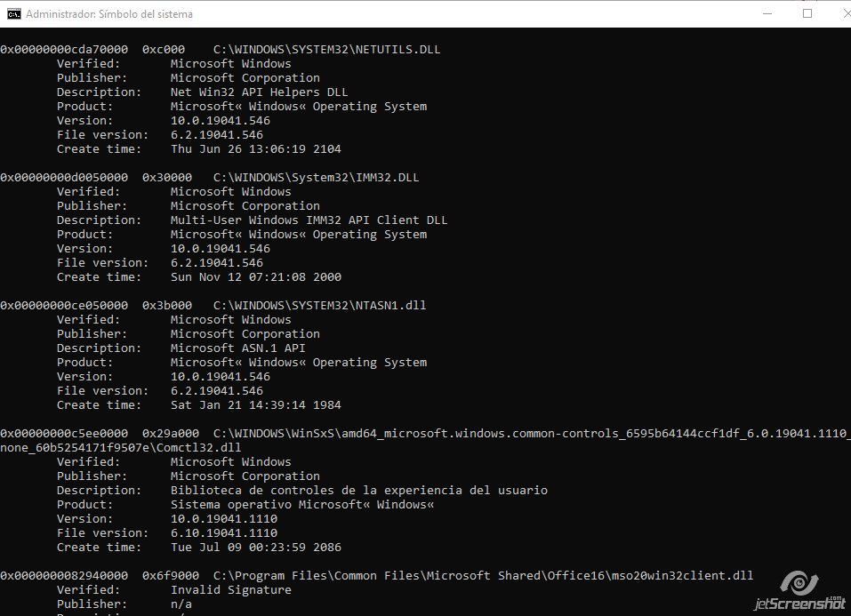Click version '10.0.19041.546' under NETUTILS.DLL
The image size is (851, 616).
click(220, 121)
